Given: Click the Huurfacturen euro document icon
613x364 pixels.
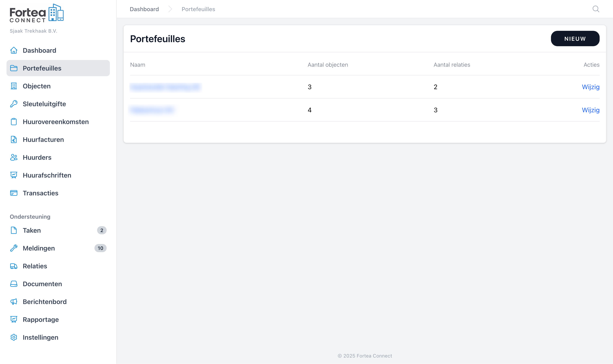Looking at the screenshot, I should [14, 140].
